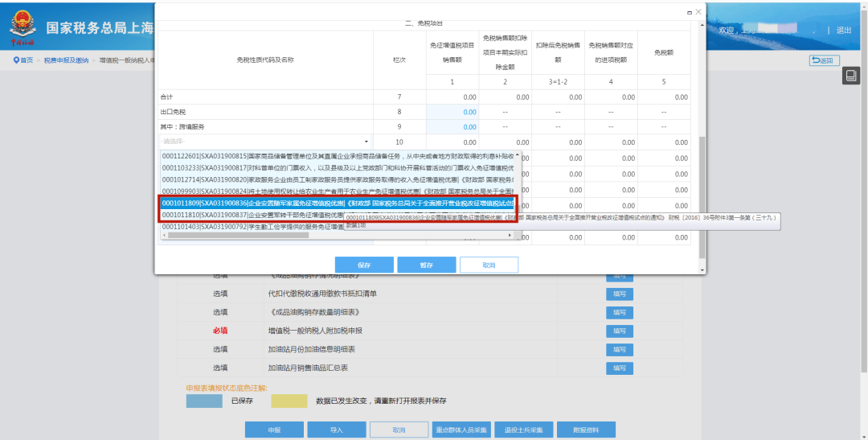Select option 0001101403 学生勤工俭学
Image resolution: width=868 pixels, height=440 pixels.
[338, 226]
